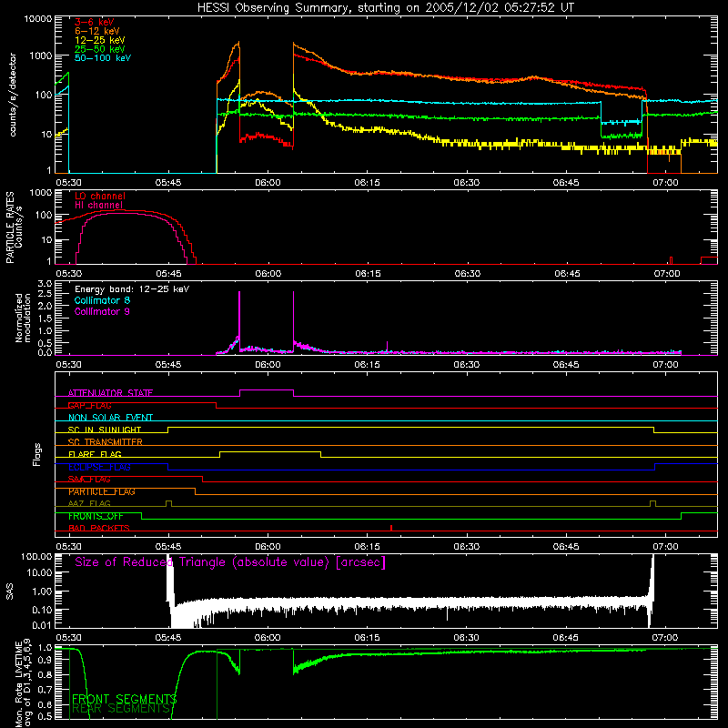Click the Energy band: 12-25 keV label
Screen dimensions: 728x728
click(x=132, y=289)
